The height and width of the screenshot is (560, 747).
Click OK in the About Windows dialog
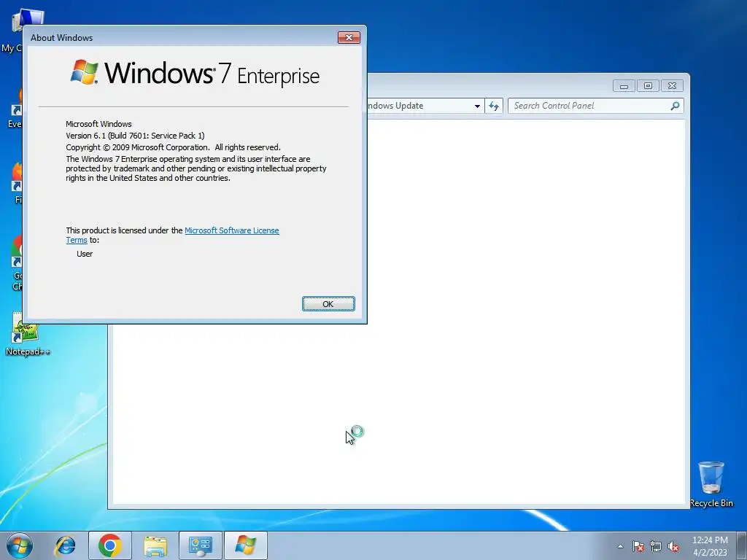point(328,304)
